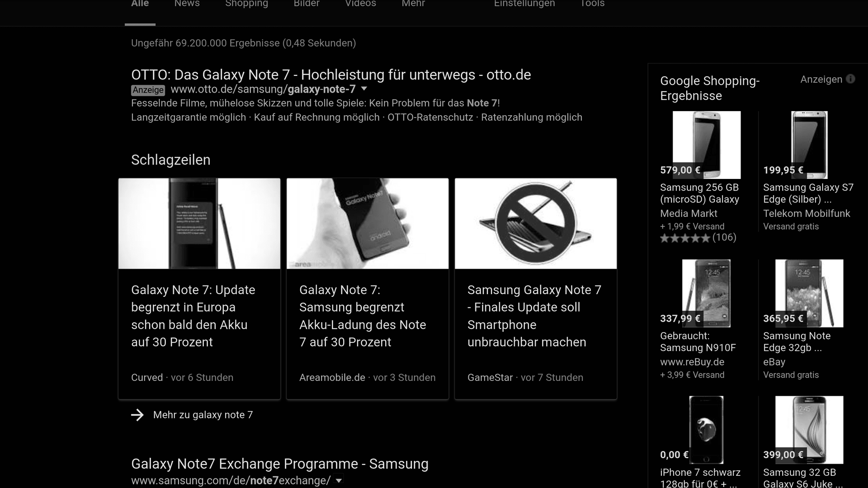868x488 pixels.
Task: Open the 399,00 € Galaxy S6 image
Action: [x=809, y=430]
